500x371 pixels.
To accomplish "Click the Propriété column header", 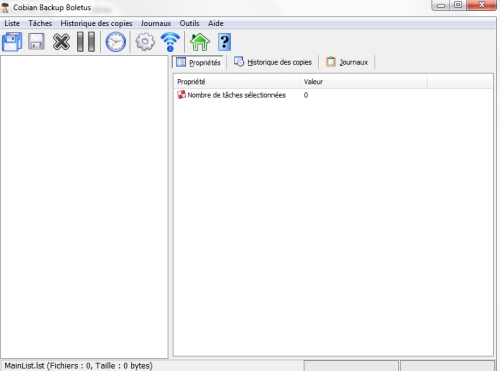I will point(237,82).
